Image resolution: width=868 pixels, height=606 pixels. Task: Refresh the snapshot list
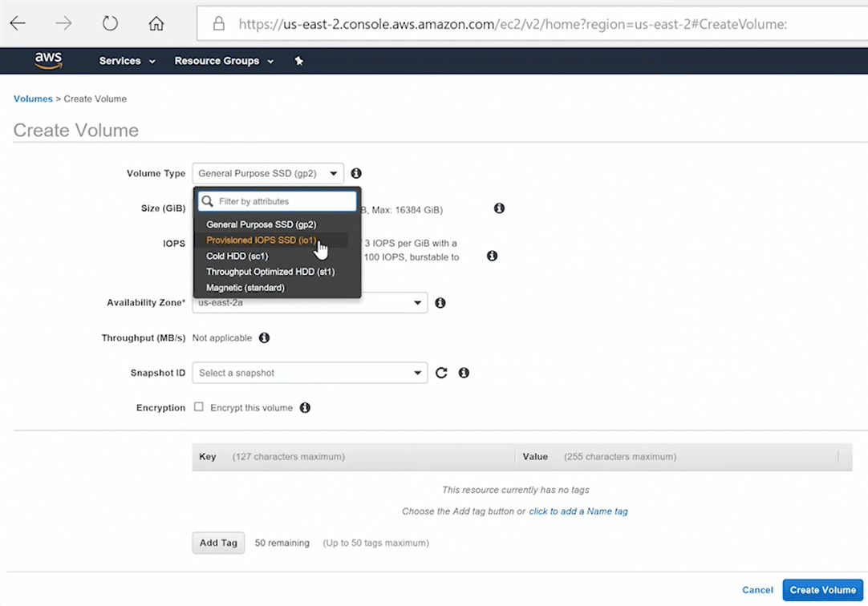[441, 373]
